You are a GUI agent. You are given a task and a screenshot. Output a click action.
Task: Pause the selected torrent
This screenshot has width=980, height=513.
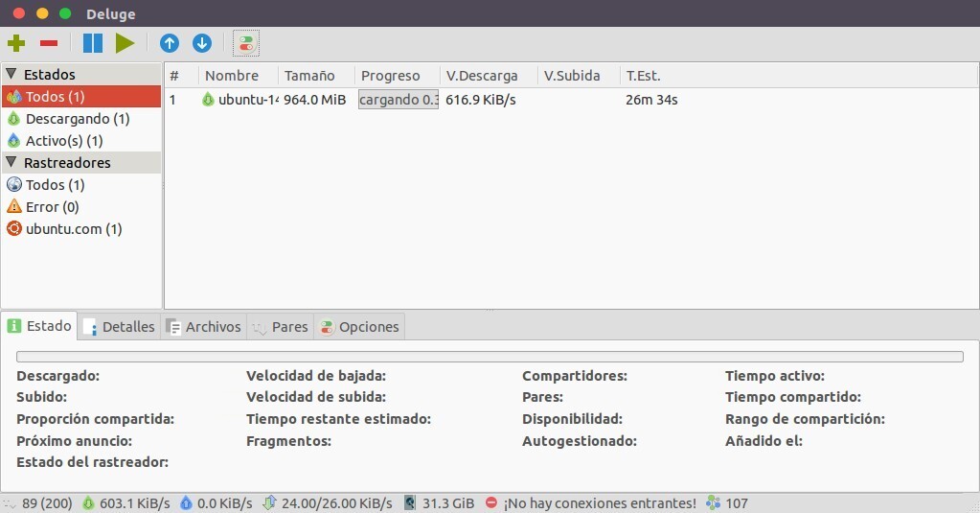point(93,43)
